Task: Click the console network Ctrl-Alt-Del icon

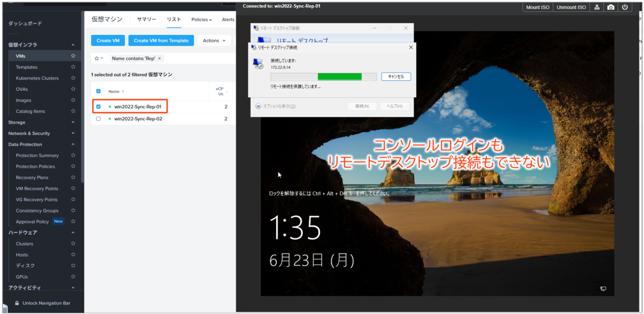Action: (x=596, y=7)
